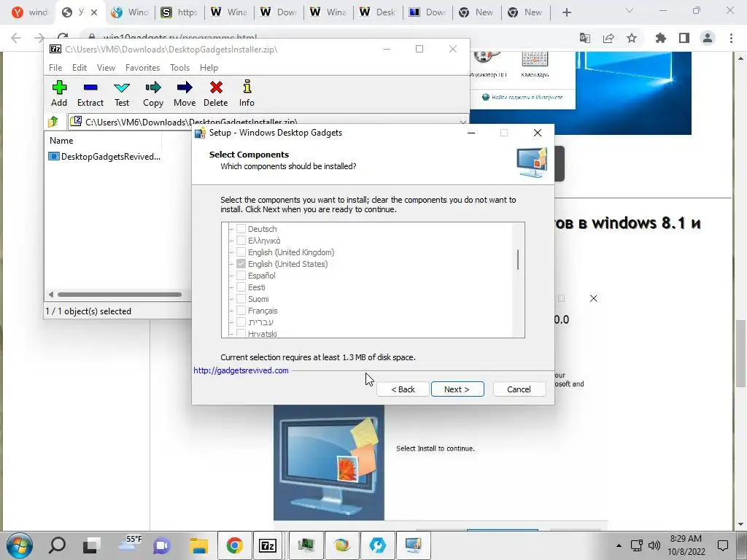Open the File menu in 7-Zip
The image size is (747, 560).
55,68
